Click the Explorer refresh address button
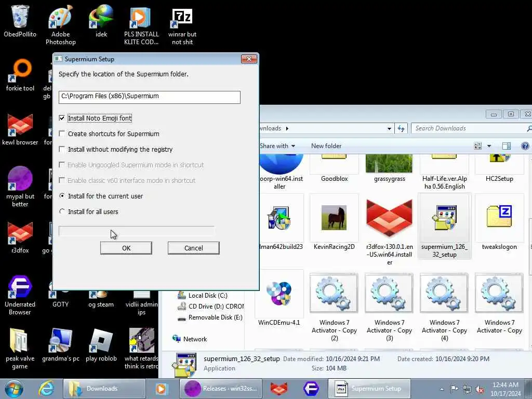532x399 pixels. click(401, 128)
